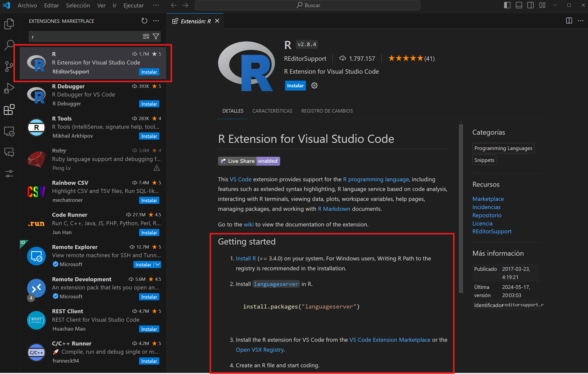Switch to the CARACTERÍSTICAS tab
The height and width of the screenshot is (374, 588).
[x=272, y=111]
